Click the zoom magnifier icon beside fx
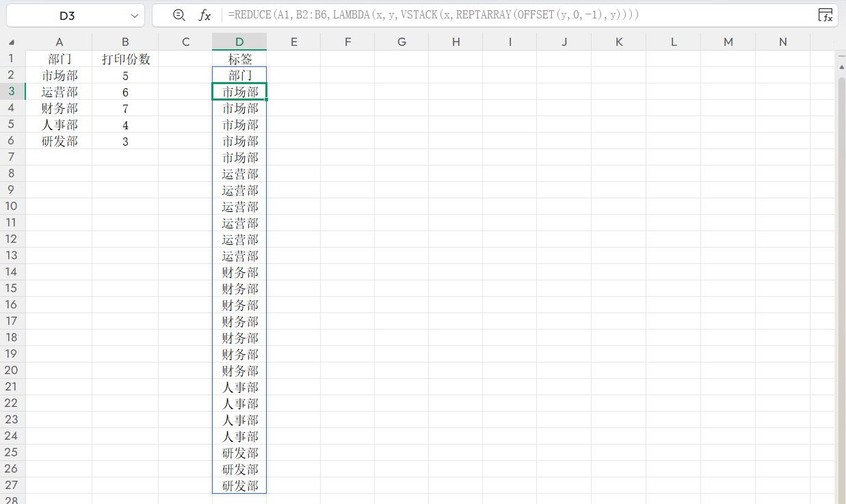This screenshot has height=504, width=846. 179,15
